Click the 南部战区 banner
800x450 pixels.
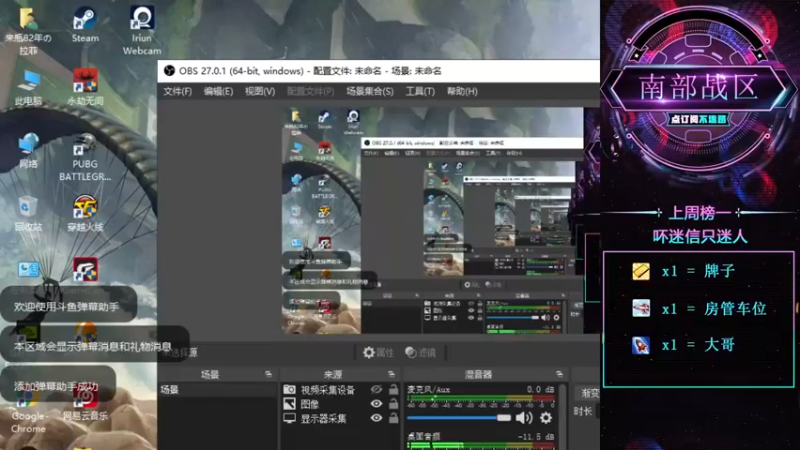point(698,87)
